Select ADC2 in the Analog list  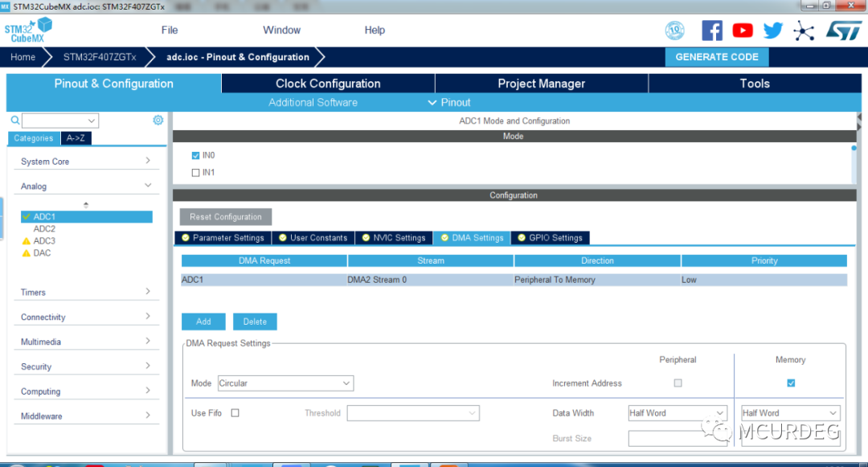[x=44, y=229]
